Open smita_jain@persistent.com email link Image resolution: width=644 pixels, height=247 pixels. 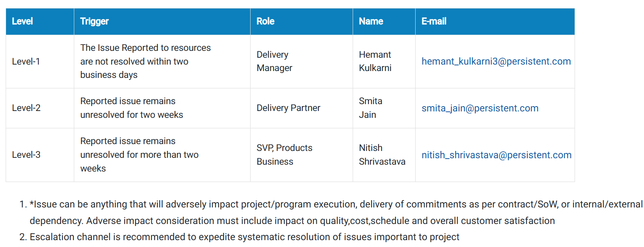pos(480,108)
